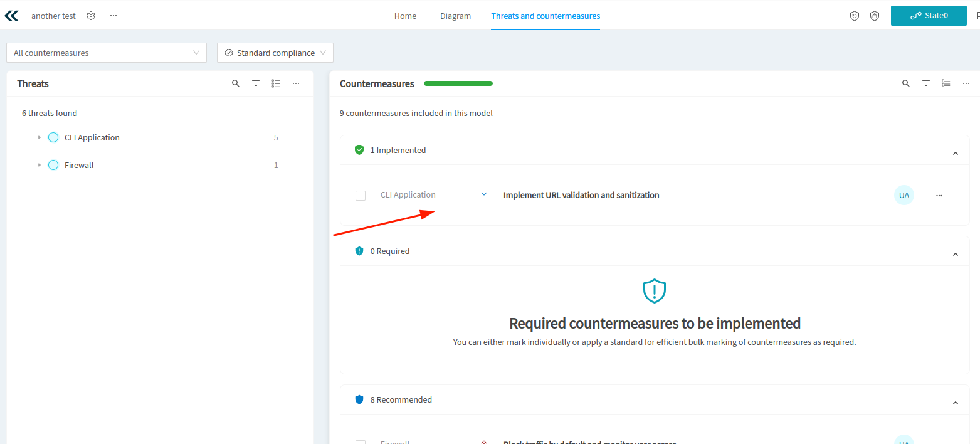Search threats using the Threats panel magnifier
The width and height of the screenshot is (980, 444).
click(236, 83)
